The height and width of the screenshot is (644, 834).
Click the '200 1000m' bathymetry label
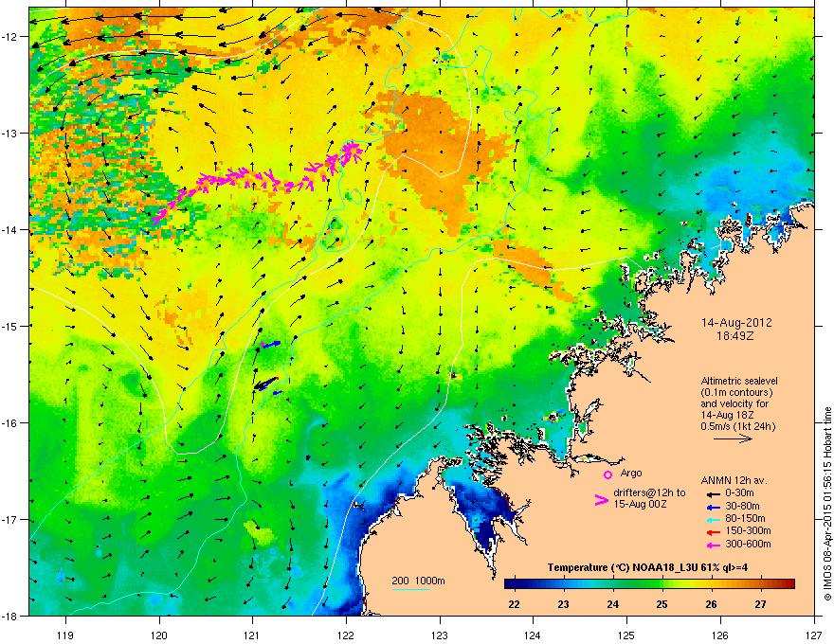click(418, 581)
